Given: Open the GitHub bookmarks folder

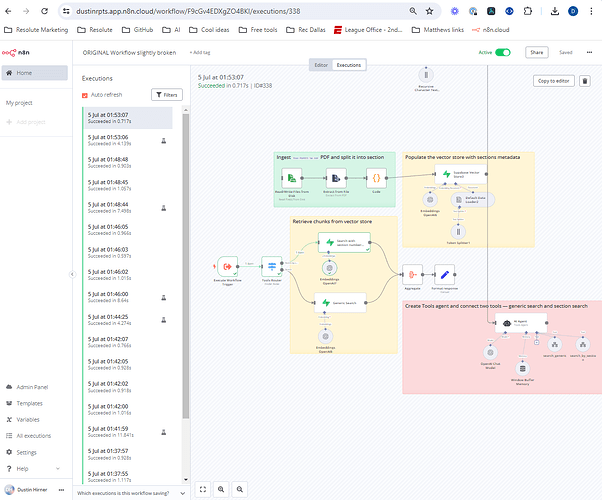Looking at the screenshot, I should [137, 30].
